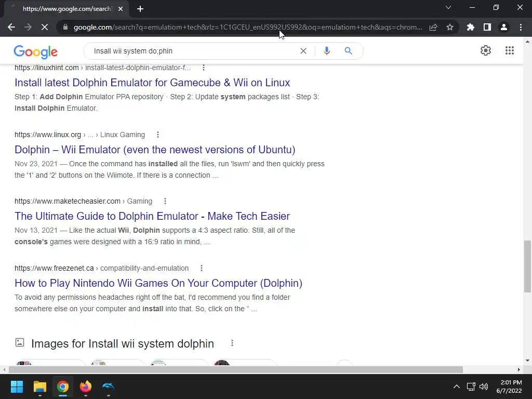Open options for freezenet.ca result
Screen dimensions: 532x399
(x=202, y=268)
